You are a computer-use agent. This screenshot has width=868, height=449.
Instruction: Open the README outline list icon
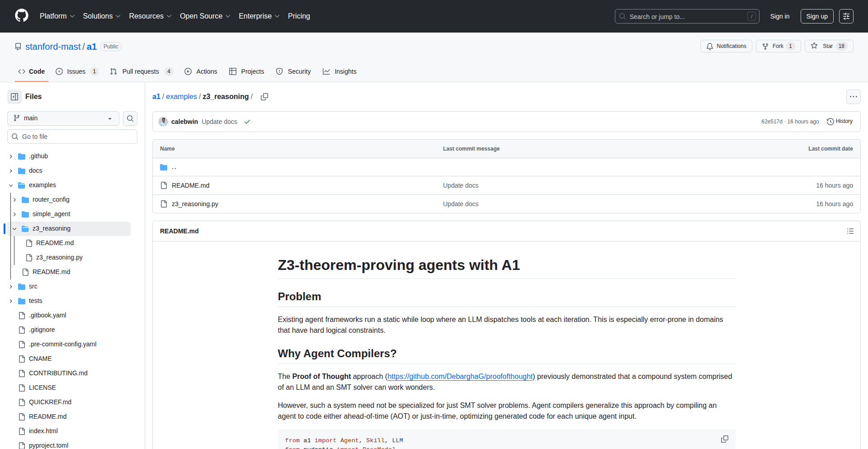(850, 231)
